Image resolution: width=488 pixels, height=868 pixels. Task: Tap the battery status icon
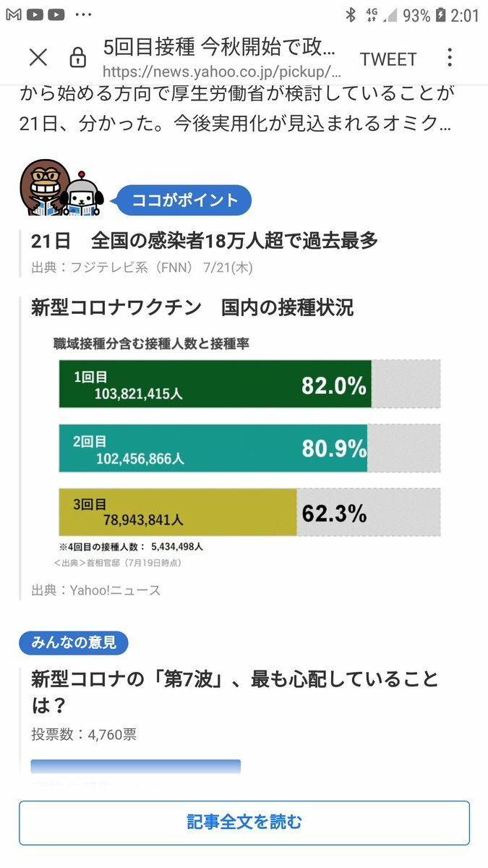[x=440, y=15]
